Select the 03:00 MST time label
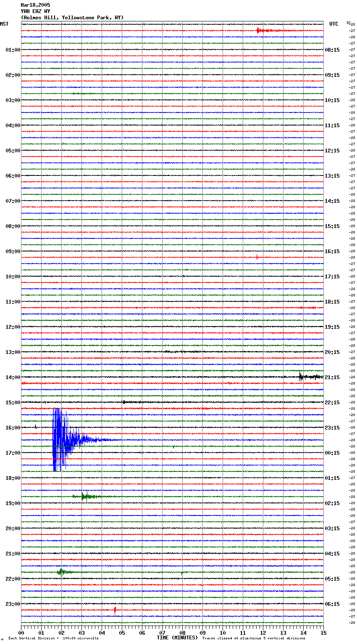This screenshot has height=644, width=357. point(13,100)
